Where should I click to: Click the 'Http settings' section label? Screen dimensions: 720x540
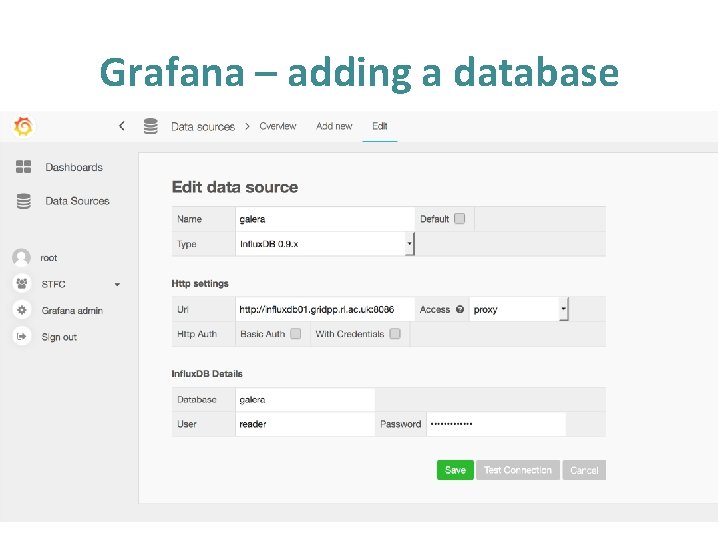[x=200, y=283]
